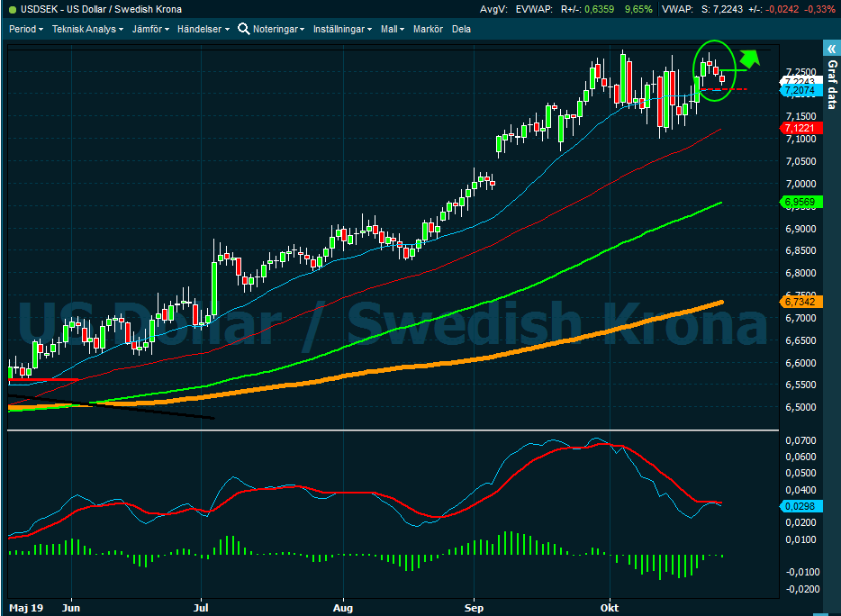Select the Markör tool
The height and width of the screenshot is (616, 841).
pyautogui.click(x=428, y=29)
